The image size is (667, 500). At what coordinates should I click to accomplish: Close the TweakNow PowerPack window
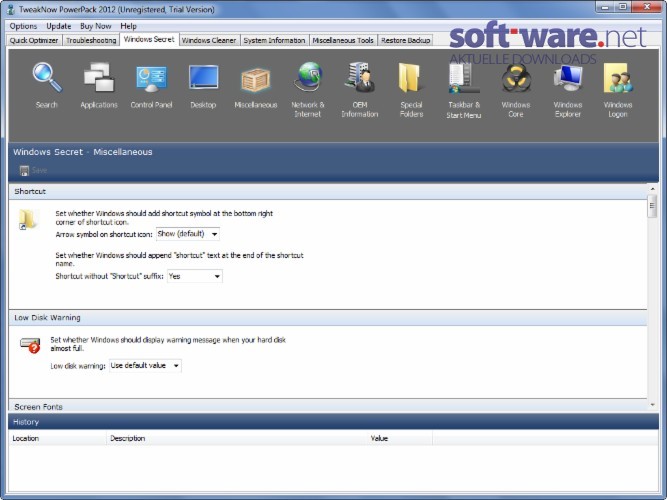click(647, 7)
